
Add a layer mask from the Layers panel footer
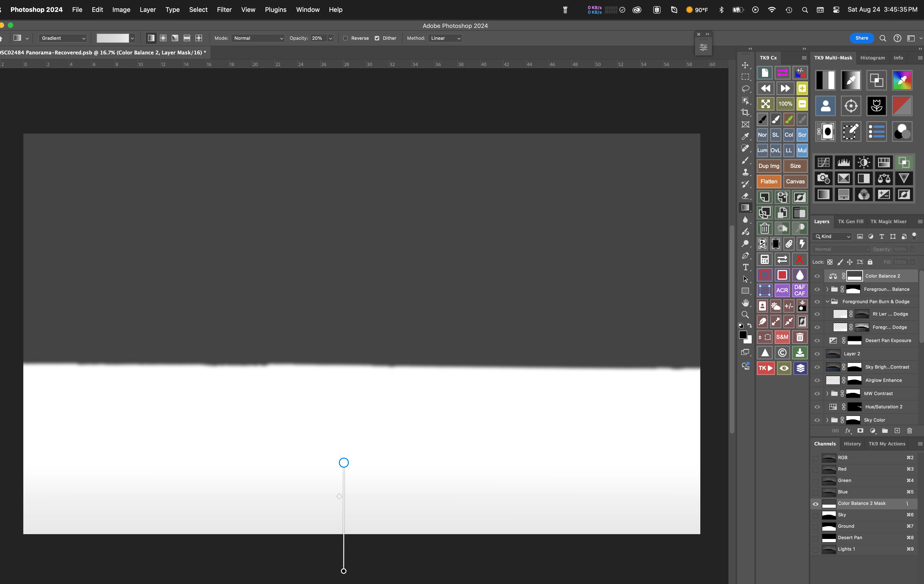[860, 431]
